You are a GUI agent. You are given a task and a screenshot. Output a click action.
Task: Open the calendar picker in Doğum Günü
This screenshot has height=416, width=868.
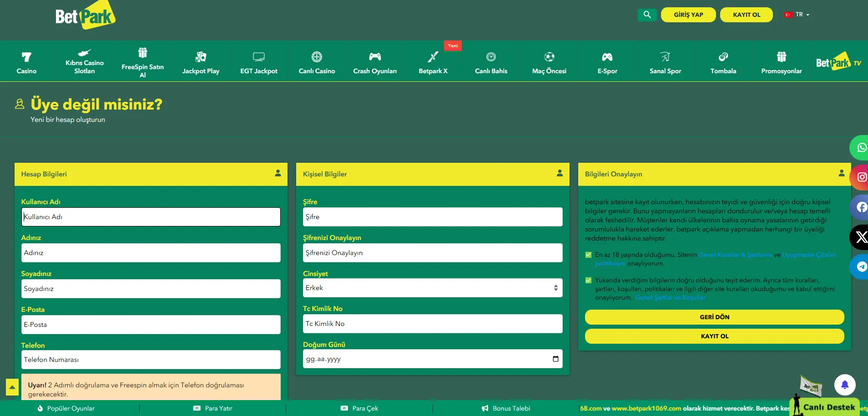[x=555, y=359]
